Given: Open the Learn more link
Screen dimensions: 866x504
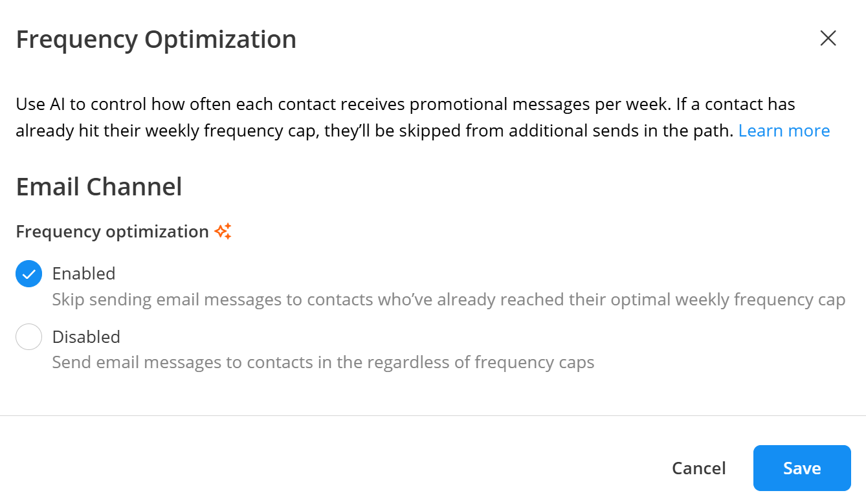Looking at the screenshot, I should click(784, 131).
